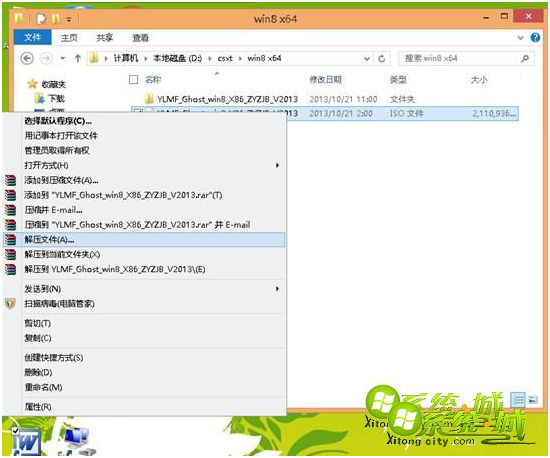This screenshot has width=550, height=458.
Task: Click the WinRAR icon beside 压缩并 E-mail...
Action: (x=11, y=210)
